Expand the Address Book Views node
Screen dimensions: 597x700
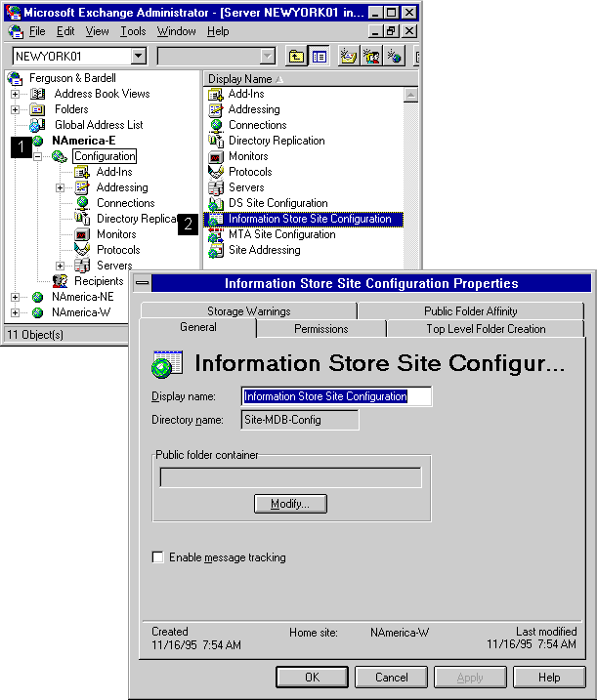16,94
